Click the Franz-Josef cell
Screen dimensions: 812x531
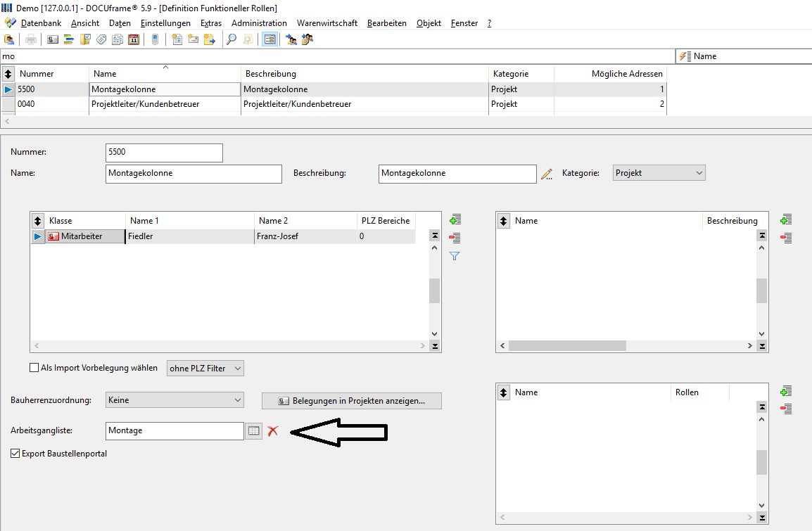tap(305, 236)
